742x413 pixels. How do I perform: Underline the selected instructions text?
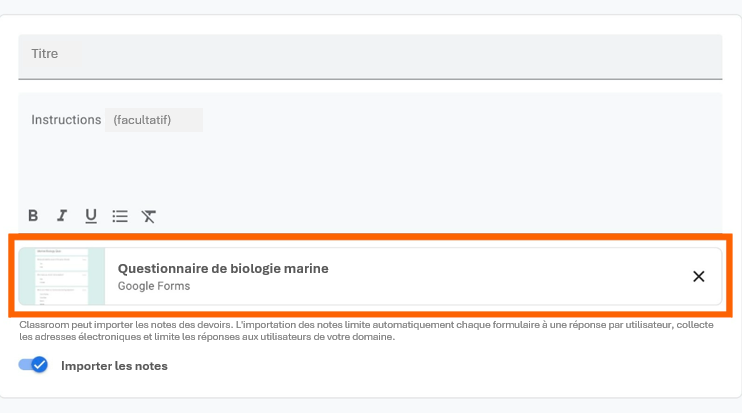91,216
